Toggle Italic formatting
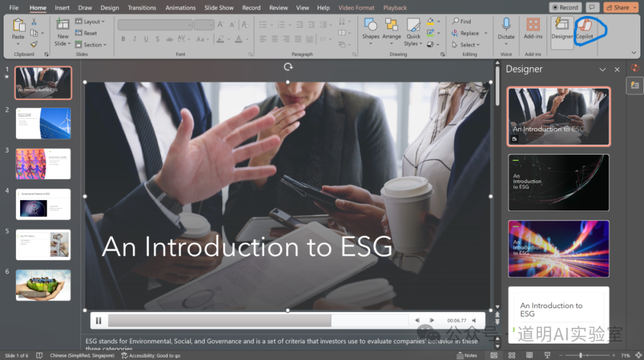 (x=135, y=39)
